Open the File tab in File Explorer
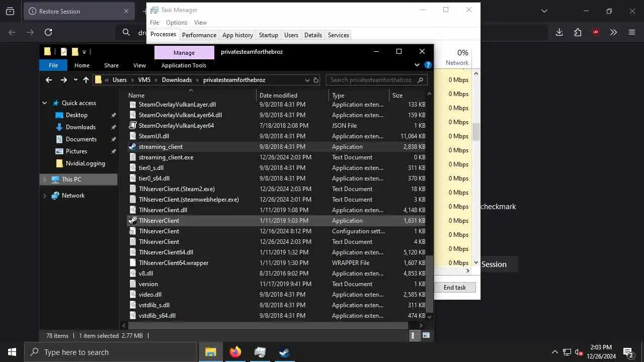This screenshot has width=644, height=362. (53, 65)
